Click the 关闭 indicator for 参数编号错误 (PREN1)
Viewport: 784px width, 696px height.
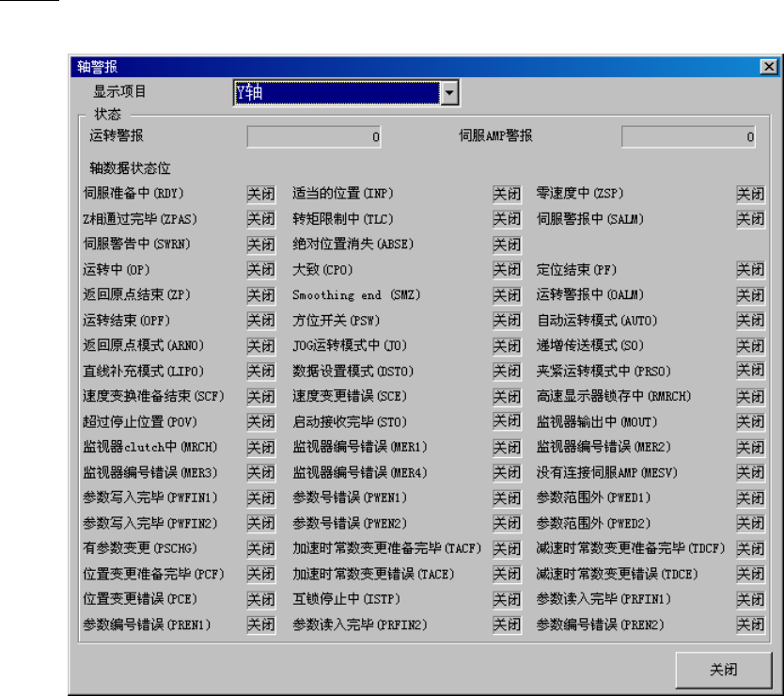[261, 625]
